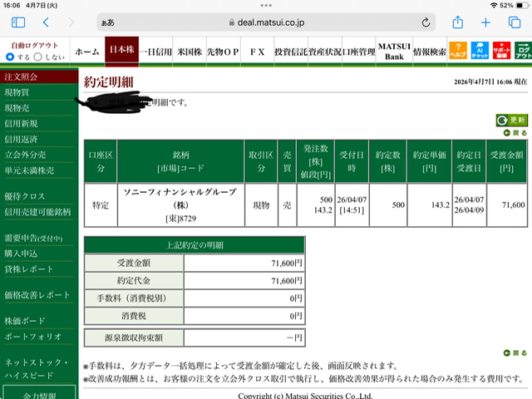This screenshot has height=399, width=532.
Task: Select 信用売建可能銘柄 in the sidebar
Action: click(x=37, y=212)
